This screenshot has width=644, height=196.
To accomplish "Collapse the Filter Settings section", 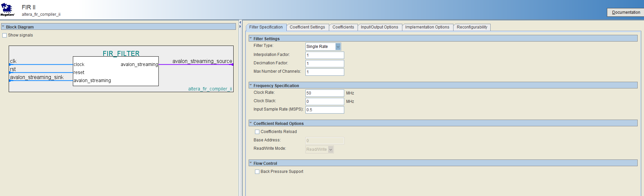I will point(251,39).
